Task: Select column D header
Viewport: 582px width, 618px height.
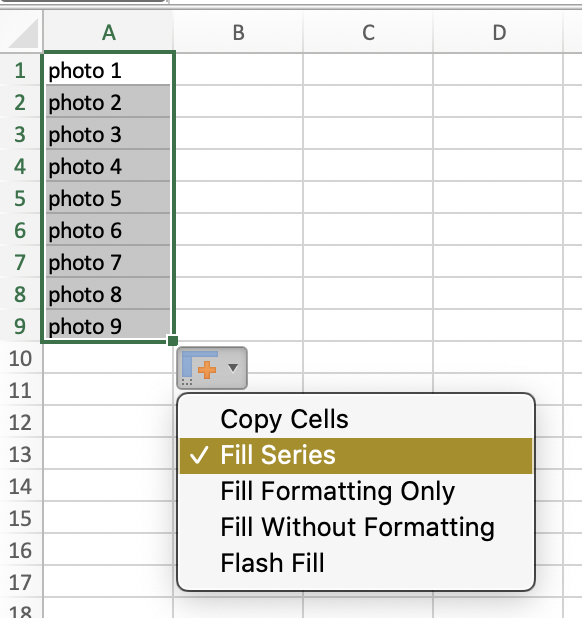Action: (x=498, y=32)
